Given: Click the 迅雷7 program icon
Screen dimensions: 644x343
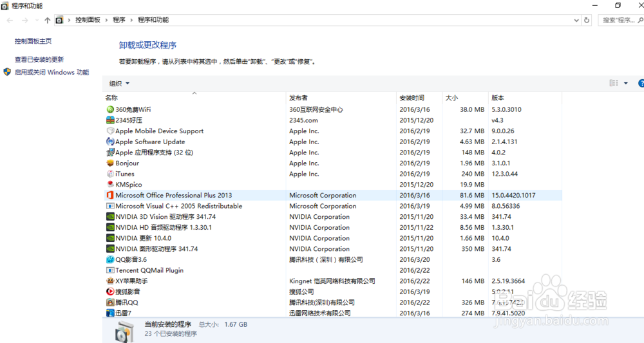Looking at the screenshot, I should [x=110, y=313].
